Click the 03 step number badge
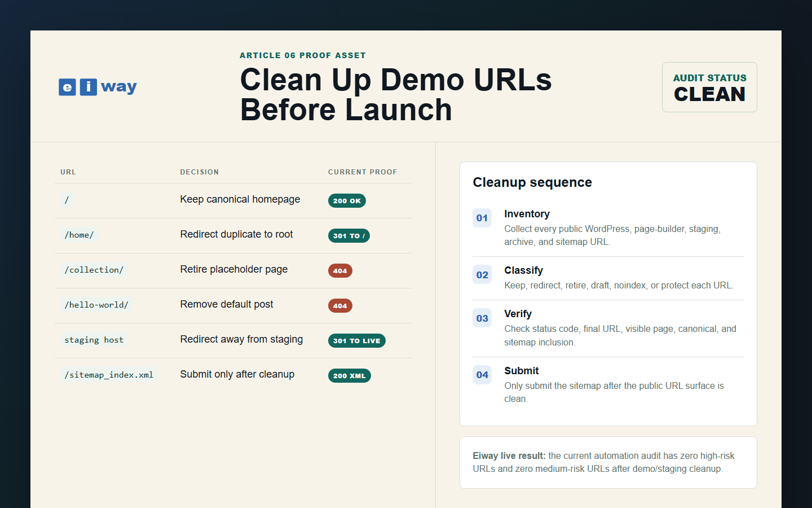 (x=482, y=318)
